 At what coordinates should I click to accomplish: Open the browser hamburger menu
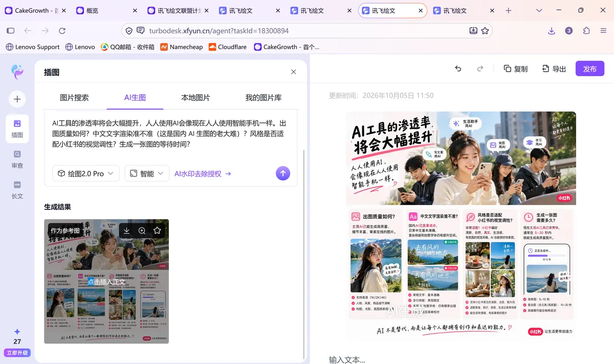(x=604, y=31)
